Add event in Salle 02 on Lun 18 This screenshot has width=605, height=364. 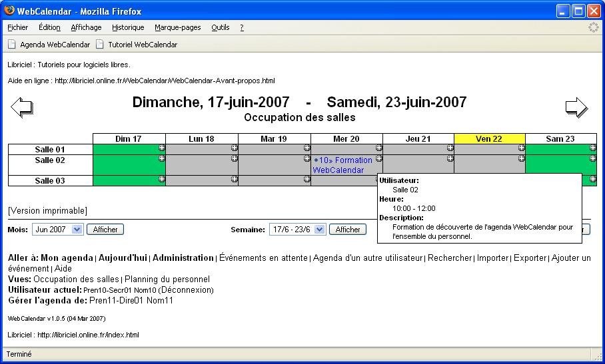(x=235, y=158)
